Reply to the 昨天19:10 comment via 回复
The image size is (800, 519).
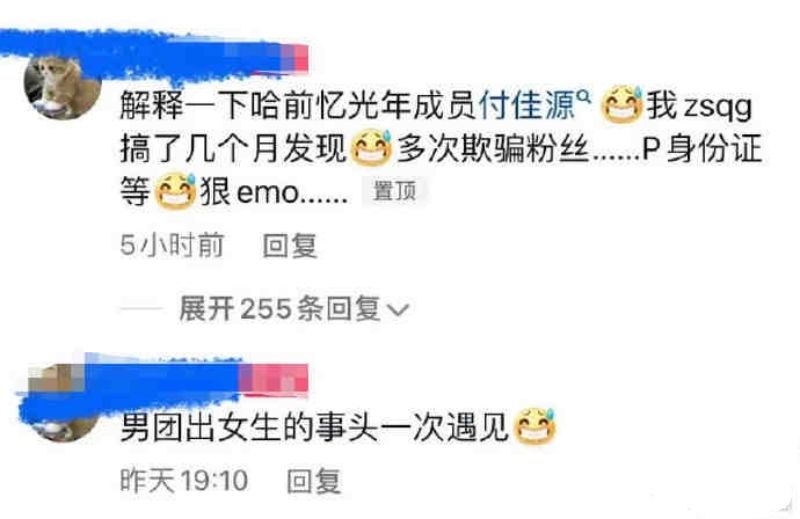(314, 481)
